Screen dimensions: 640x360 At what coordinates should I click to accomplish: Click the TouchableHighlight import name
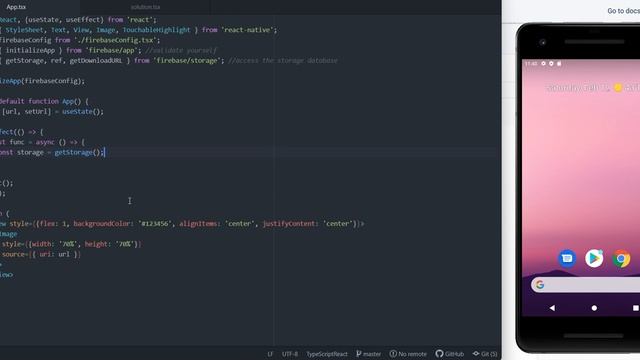(x=156, y=30)
